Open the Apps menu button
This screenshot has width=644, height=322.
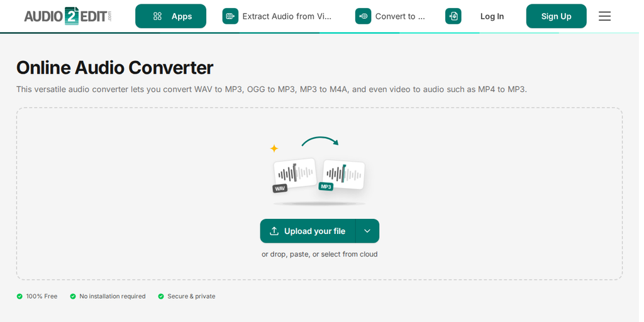[x=170, y=16]
